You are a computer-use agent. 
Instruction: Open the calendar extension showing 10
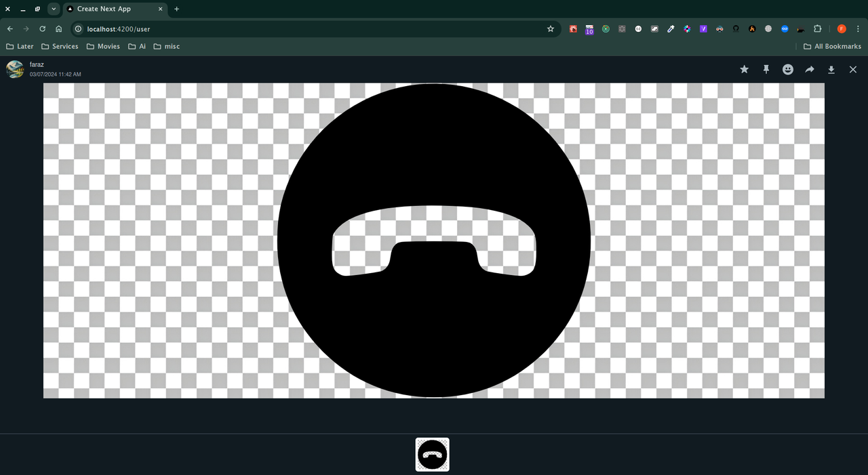589,29
